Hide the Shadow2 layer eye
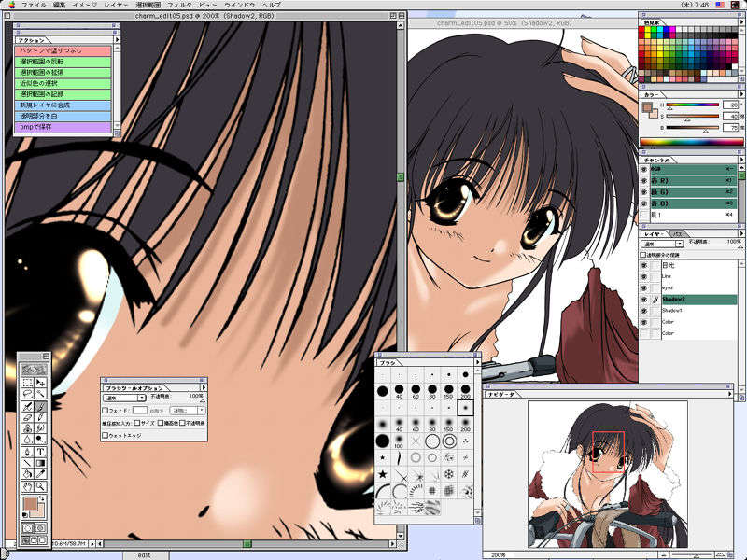Viewport: 747px width, 560px height. (644, 299)
